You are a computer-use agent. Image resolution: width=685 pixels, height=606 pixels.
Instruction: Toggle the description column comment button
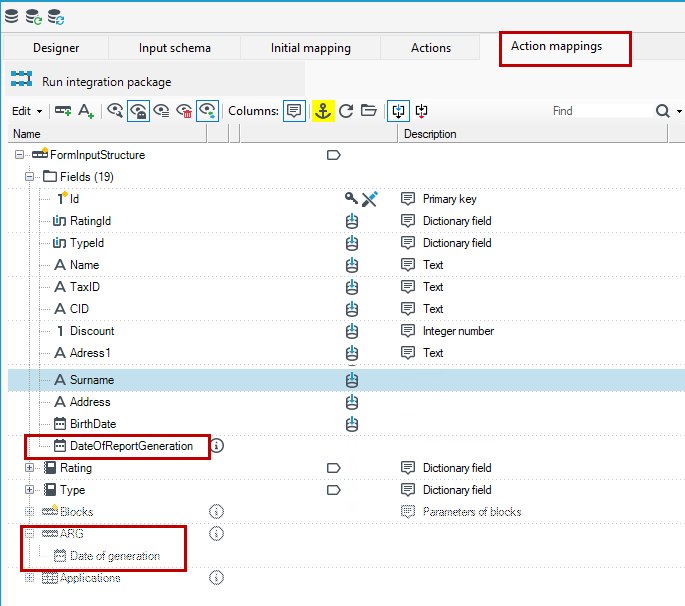point(294,111)
